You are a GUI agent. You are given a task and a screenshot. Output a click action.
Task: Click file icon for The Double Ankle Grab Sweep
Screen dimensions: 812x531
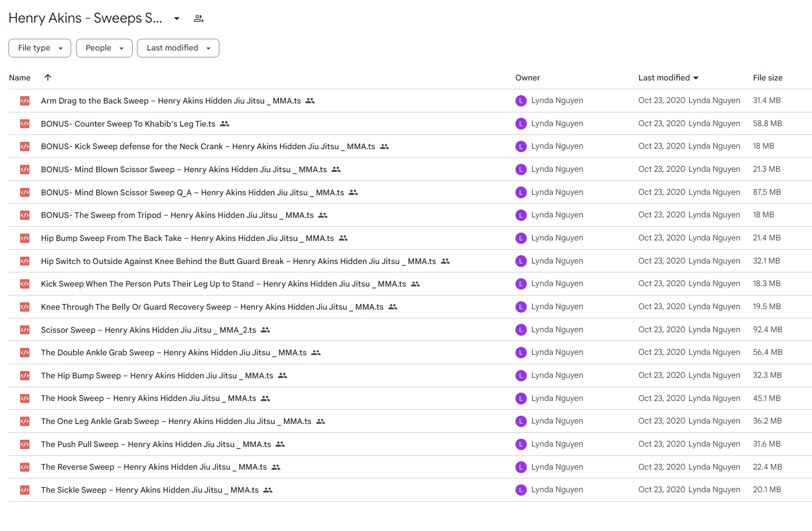coord(25,352)
